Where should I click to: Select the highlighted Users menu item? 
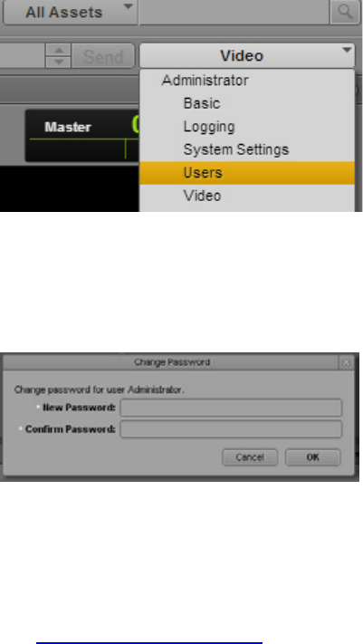tap(247, 173)
